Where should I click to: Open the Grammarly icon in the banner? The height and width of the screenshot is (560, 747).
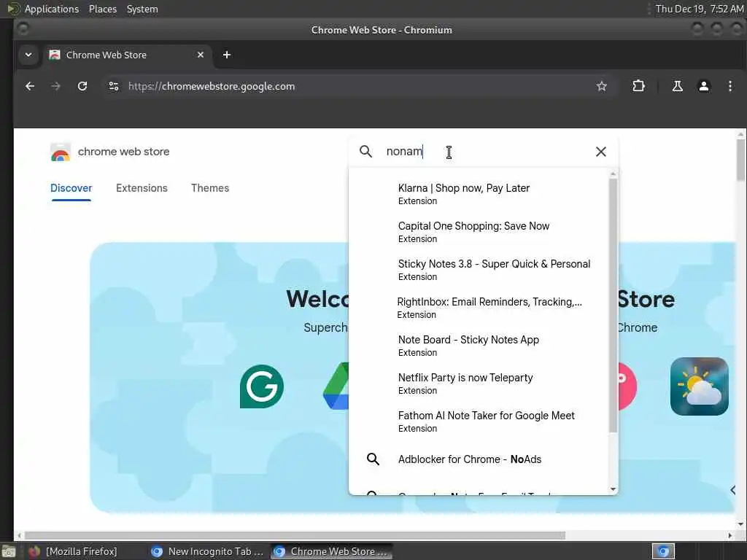point(262,386)
